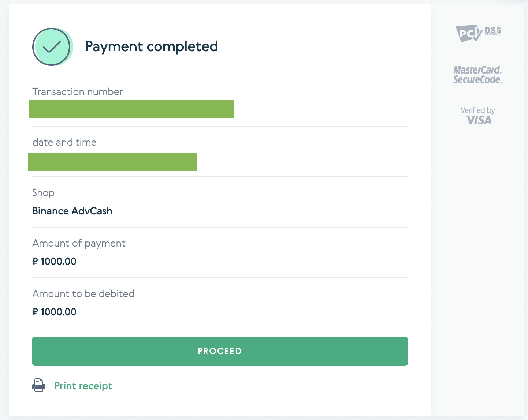Image resolution: width=528 pixels, height=420 pixels.
Task: Click the green checkmark success icon
Action: 52,47
